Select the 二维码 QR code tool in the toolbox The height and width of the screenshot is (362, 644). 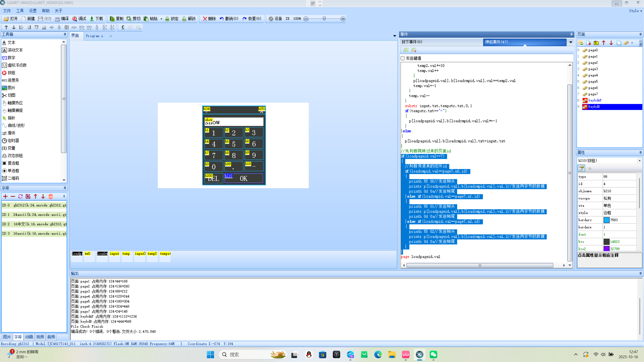[13, 178]
